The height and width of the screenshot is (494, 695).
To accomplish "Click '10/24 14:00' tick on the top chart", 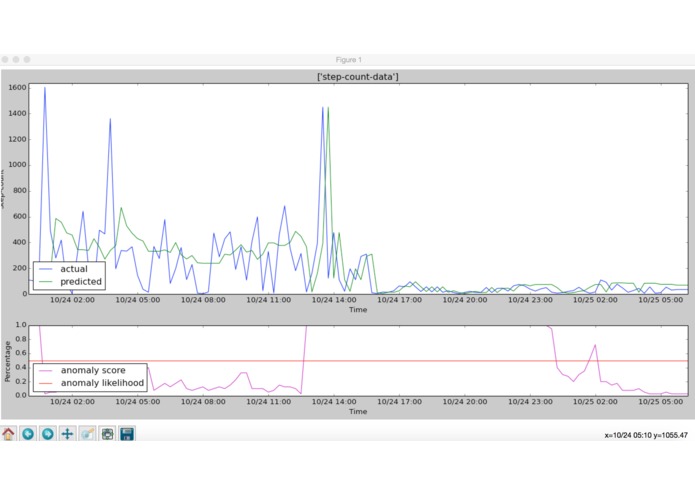I will coord(334,300).
